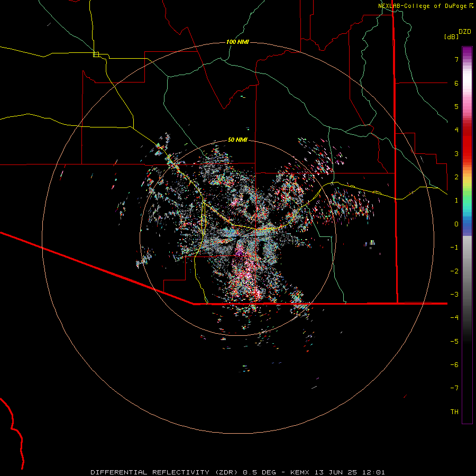Screen dimensions: 476x476
Task: Click the 'DZD' legend title
Action: (x=465, y=32)
